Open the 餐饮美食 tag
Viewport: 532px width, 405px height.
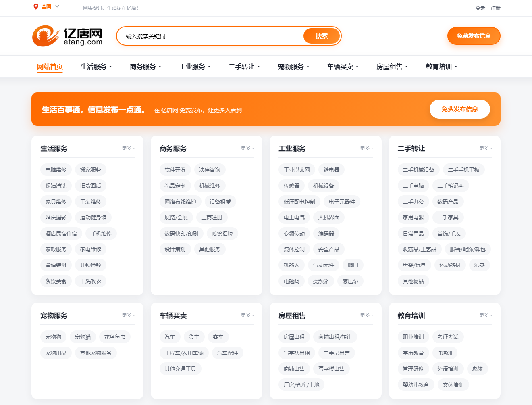click(56, 281)
